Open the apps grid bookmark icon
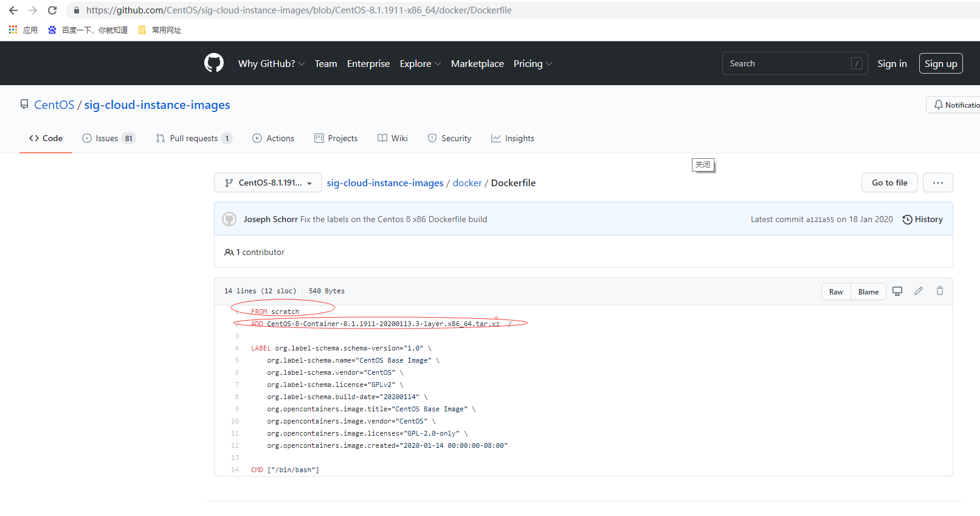 tap(13, 30)
